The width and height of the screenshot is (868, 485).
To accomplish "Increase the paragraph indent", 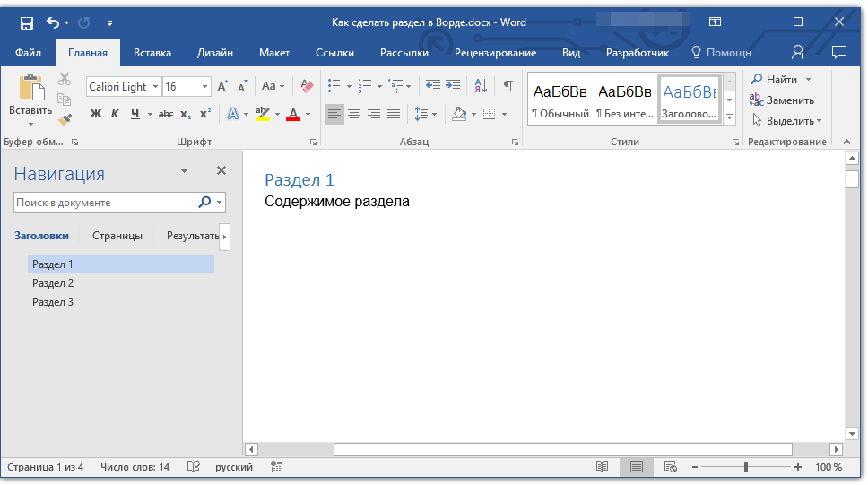I will pos(453,86).
